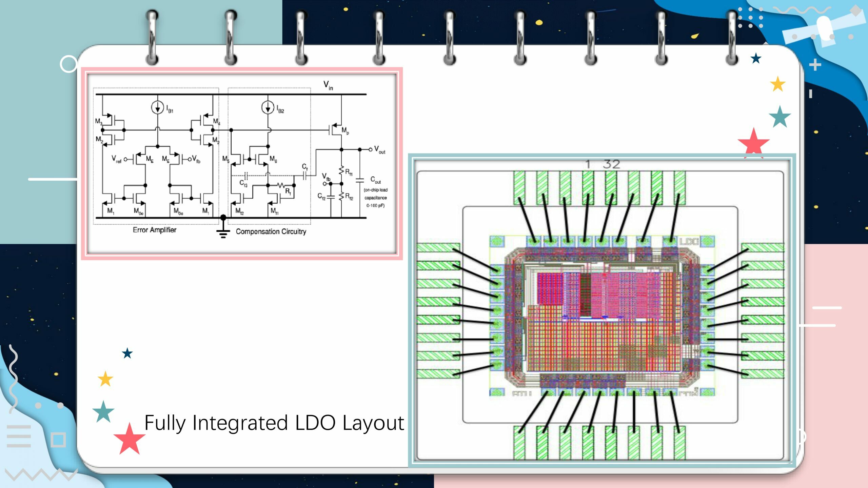Click the LDO circuit schematic image
868x488 pixels.
click(x=242, y=164)
